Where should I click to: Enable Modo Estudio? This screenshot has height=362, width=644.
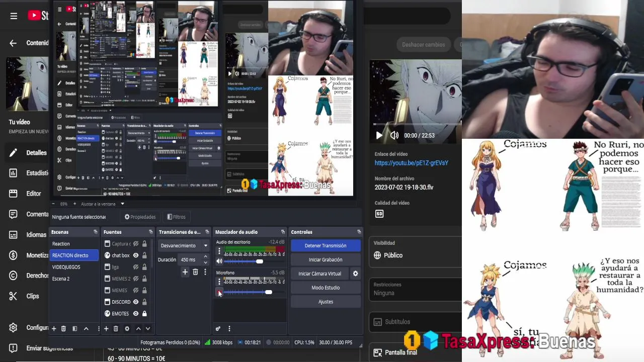point(326,288)
